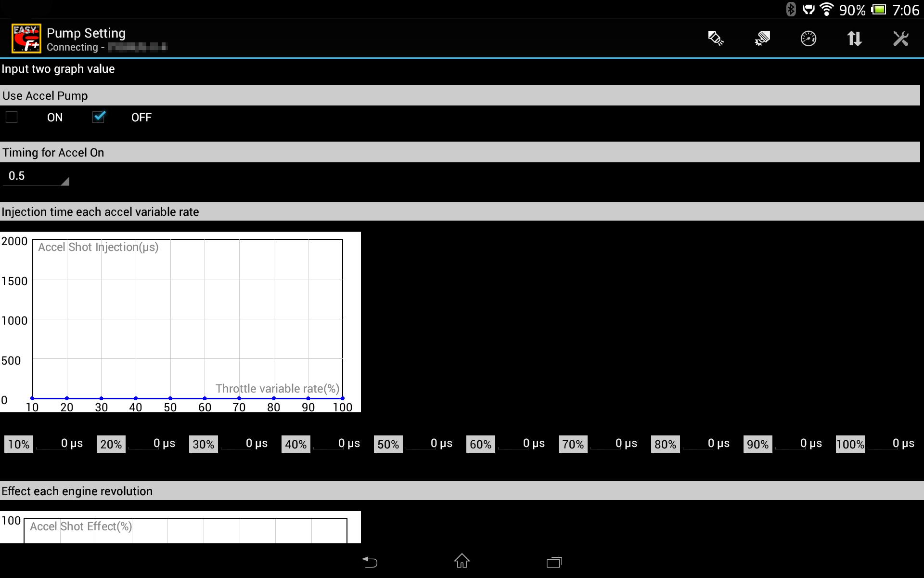Tap the 10% label box
The image size is (924, 578).
click(x=19, y=444)
